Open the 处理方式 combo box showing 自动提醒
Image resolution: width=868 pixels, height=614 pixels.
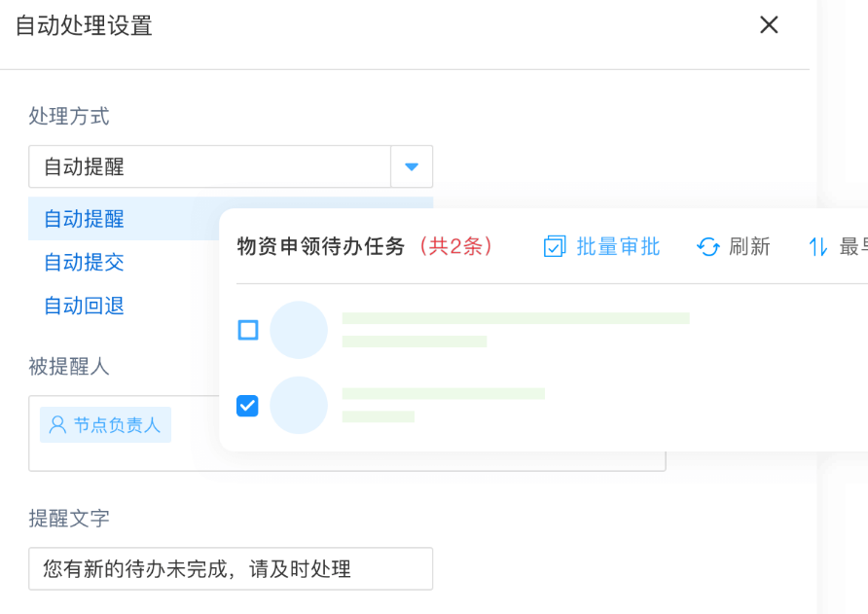pos(209,167)
